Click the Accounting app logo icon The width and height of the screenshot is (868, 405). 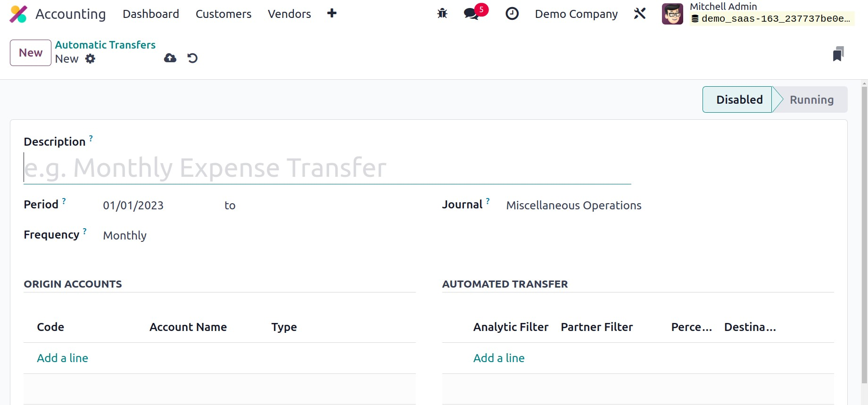pos(18,14)
